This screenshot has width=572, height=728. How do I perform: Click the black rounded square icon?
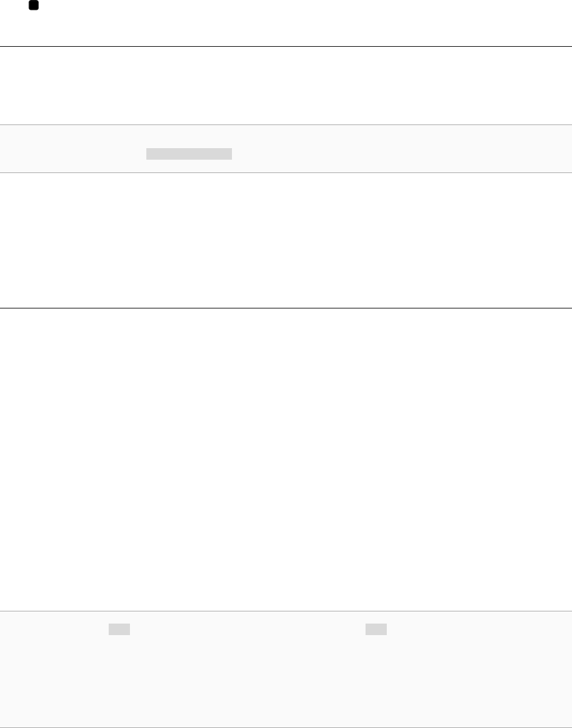[33, 5]
